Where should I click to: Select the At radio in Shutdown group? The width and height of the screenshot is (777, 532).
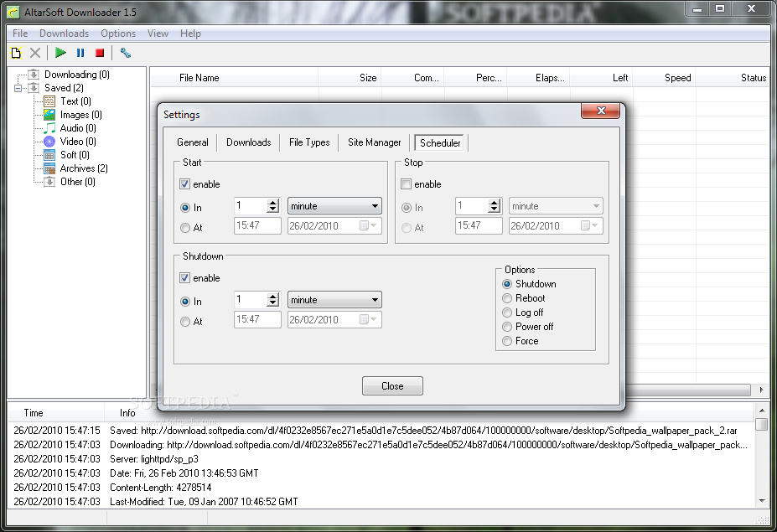tap(185, 322)
